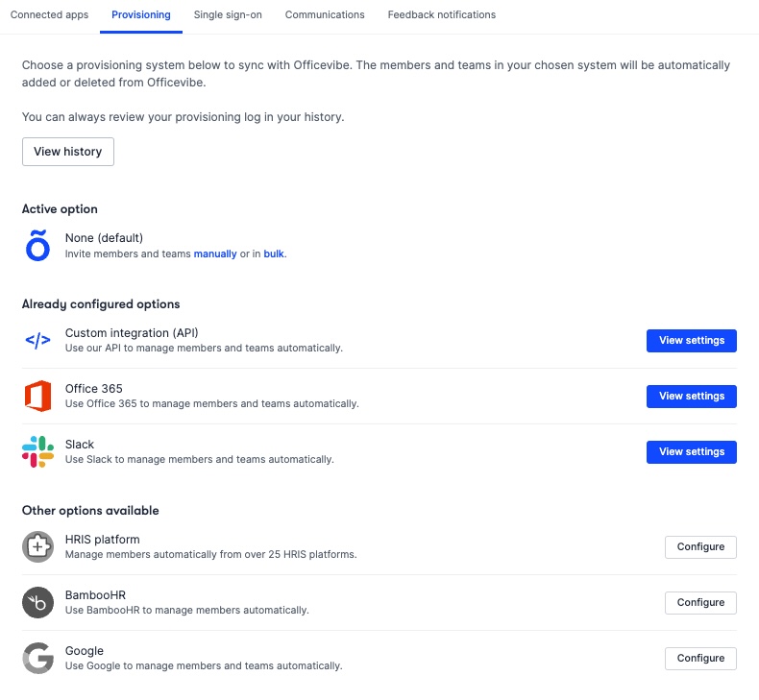Open the manually invite members link
759x700 pixels.
(215, 253)
